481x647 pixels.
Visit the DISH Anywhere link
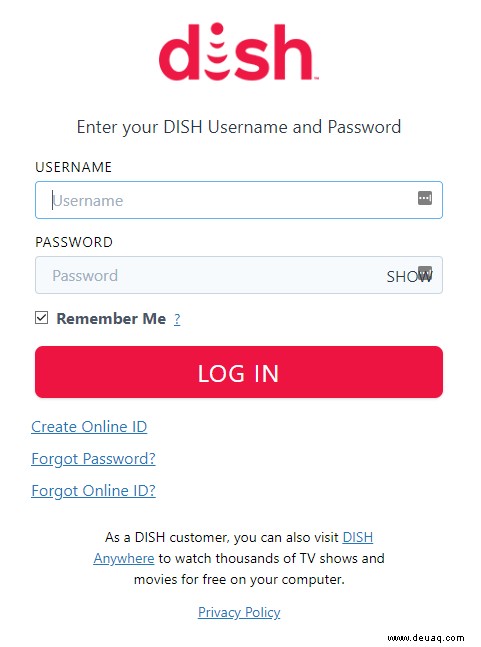click(x=358, y=537)
